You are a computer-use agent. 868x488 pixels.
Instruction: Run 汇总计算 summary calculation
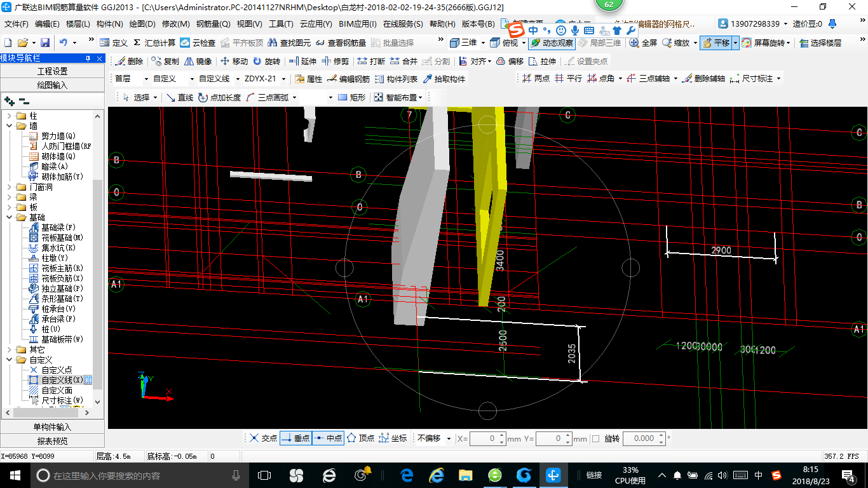click(154, 43)
